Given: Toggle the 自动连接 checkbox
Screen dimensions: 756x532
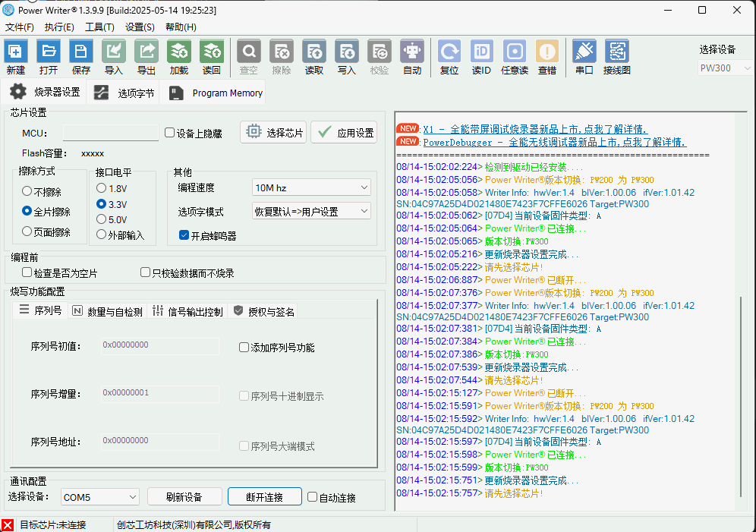Looking at the screenshot, I should pyautogui.click(x=313, y=497).
